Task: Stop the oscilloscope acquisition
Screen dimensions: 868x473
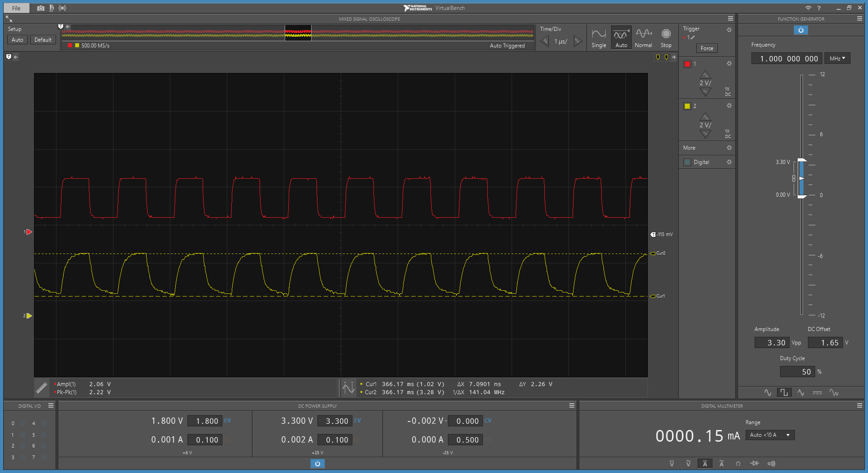Action: [666, 38]
